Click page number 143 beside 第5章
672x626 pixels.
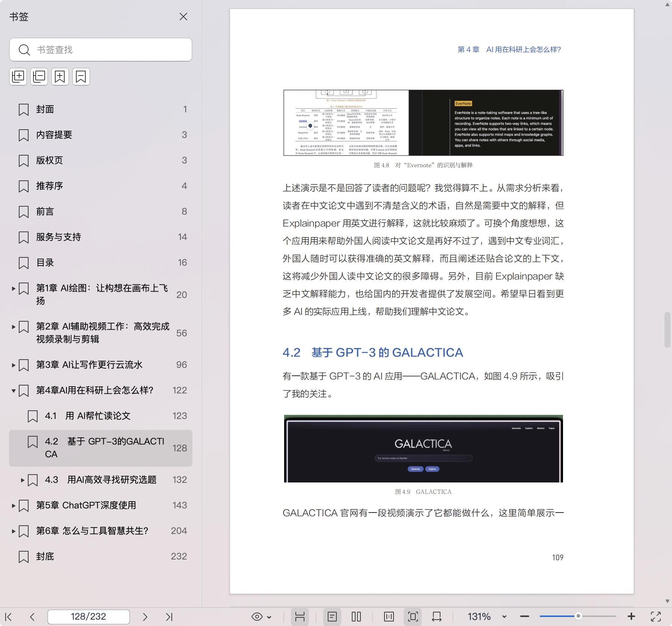click(x=180, y=505)
